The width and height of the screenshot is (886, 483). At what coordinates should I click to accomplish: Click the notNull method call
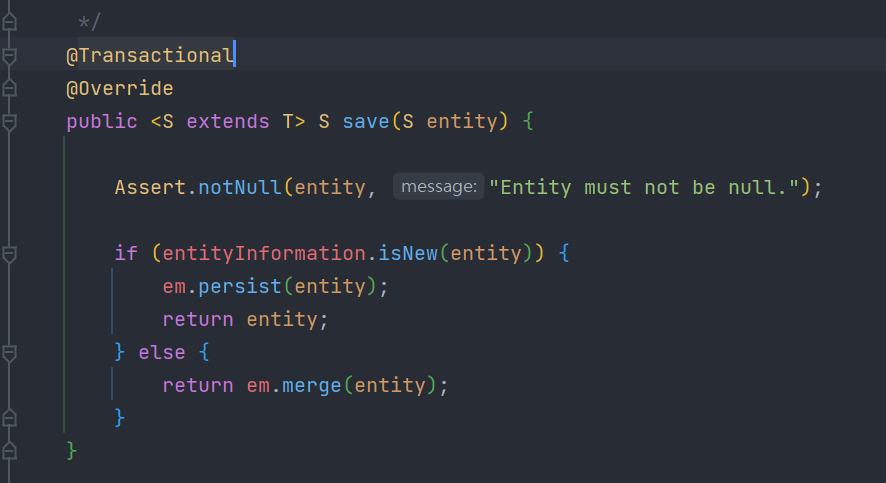tap(240, 188)
